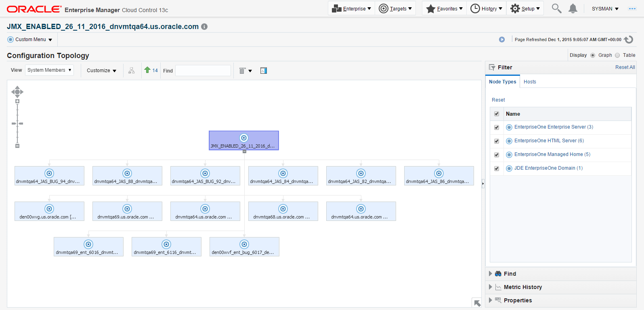Expand the Properties panel
Image resolution: width=644 pixels, height=310 pixels.
[x=491, y=300]
